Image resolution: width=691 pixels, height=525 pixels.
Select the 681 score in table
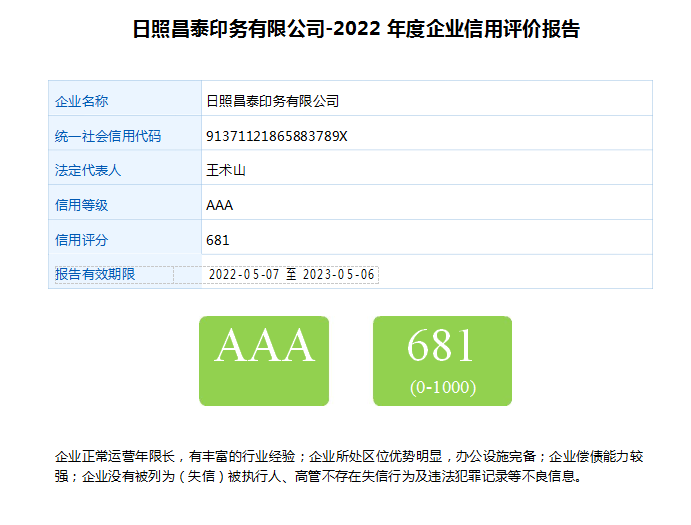point(218,240)
